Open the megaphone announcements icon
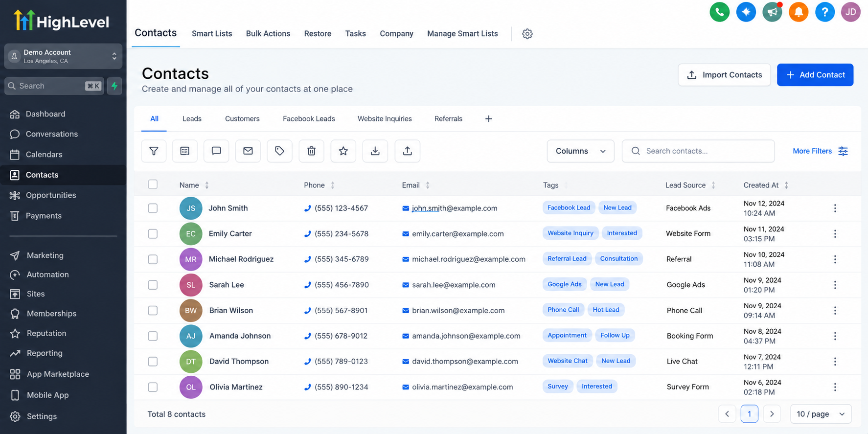Screen dimensions: 868x434 [772, 12]
